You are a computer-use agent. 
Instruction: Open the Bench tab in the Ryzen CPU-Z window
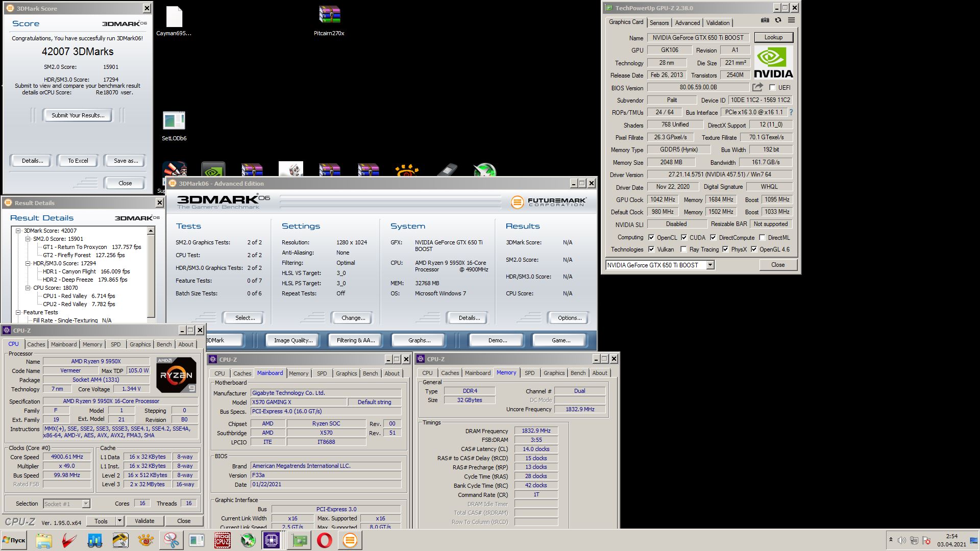164,344
